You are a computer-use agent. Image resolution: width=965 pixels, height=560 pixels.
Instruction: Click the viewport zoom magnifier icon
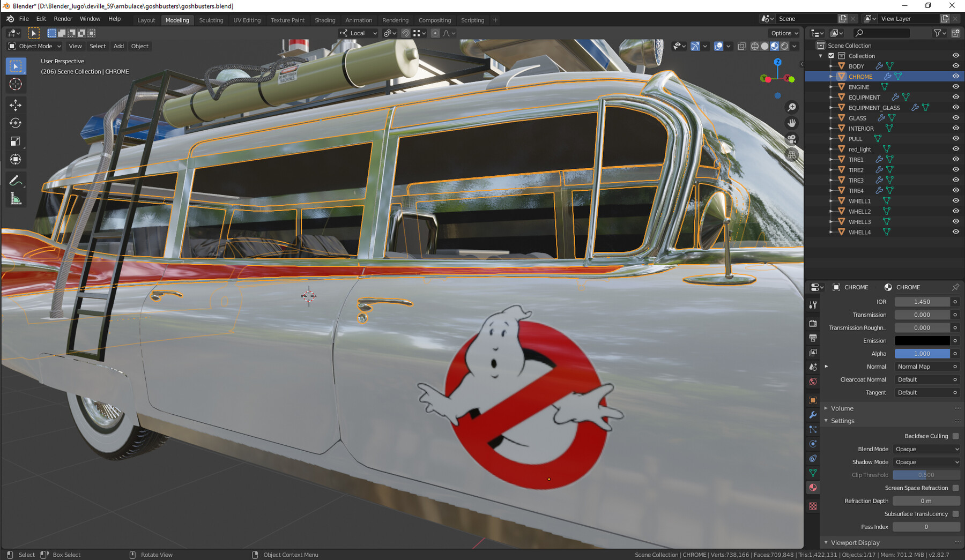click(x=791, y=108)
